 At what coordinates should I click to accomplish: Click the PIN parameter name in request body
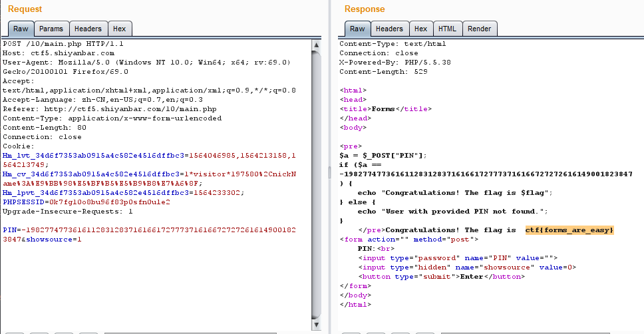pos(9,230)
